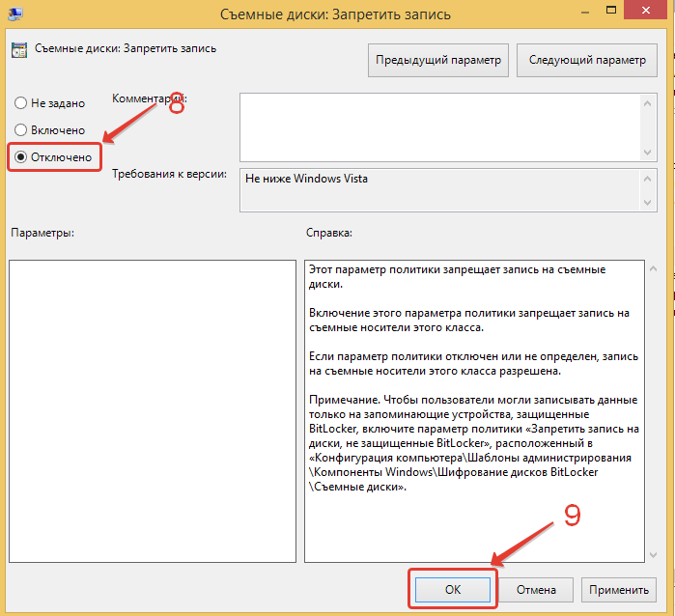Image resolution: width=675 pixels, height=616 pixels.
Task: Click down arrow in version requirements scrollbar
Action: [x=648, y=201]
